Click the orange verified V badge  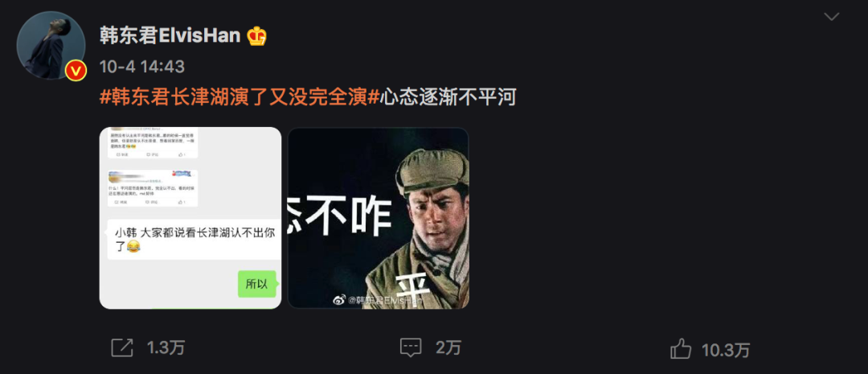coord(76,70)
